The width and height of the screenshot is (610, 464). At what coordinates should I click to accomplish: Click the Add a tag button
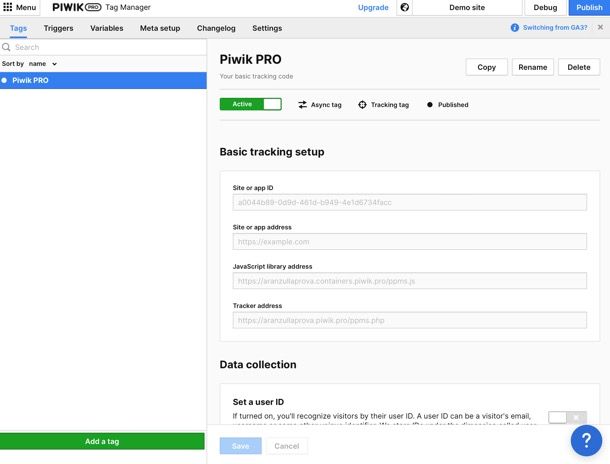(102, 441)
